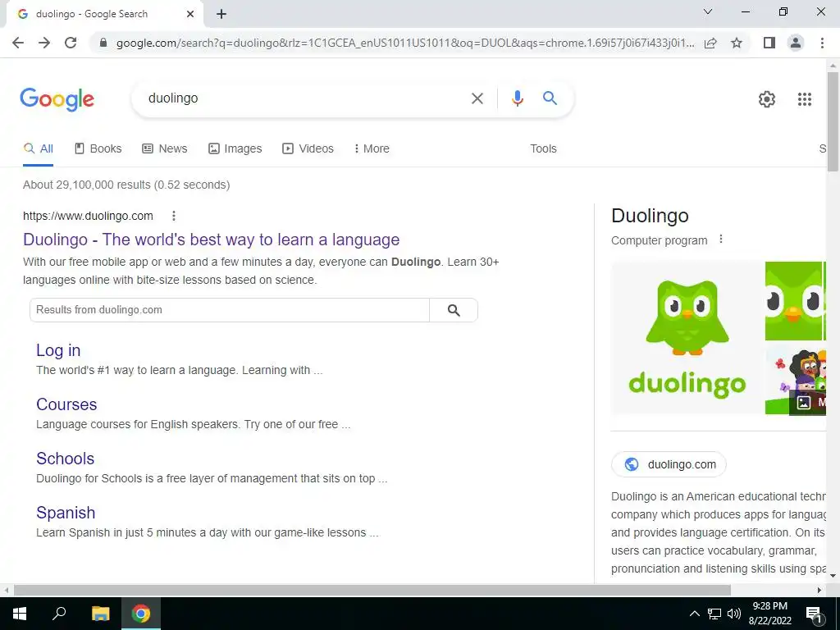Open the Log in sitelink
The image size is (840, 630).
click(58, 350)
